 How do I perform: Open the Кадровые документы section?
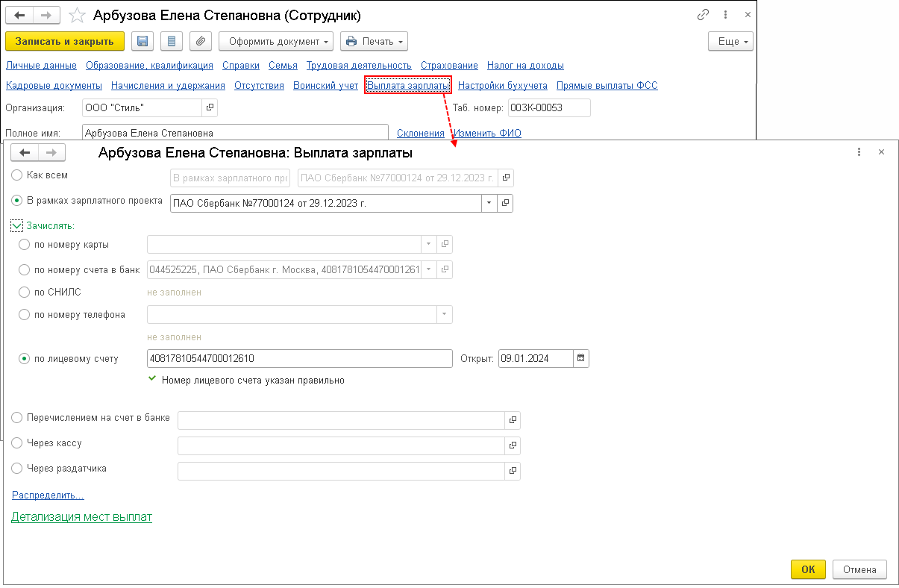(x=53, y=86)
